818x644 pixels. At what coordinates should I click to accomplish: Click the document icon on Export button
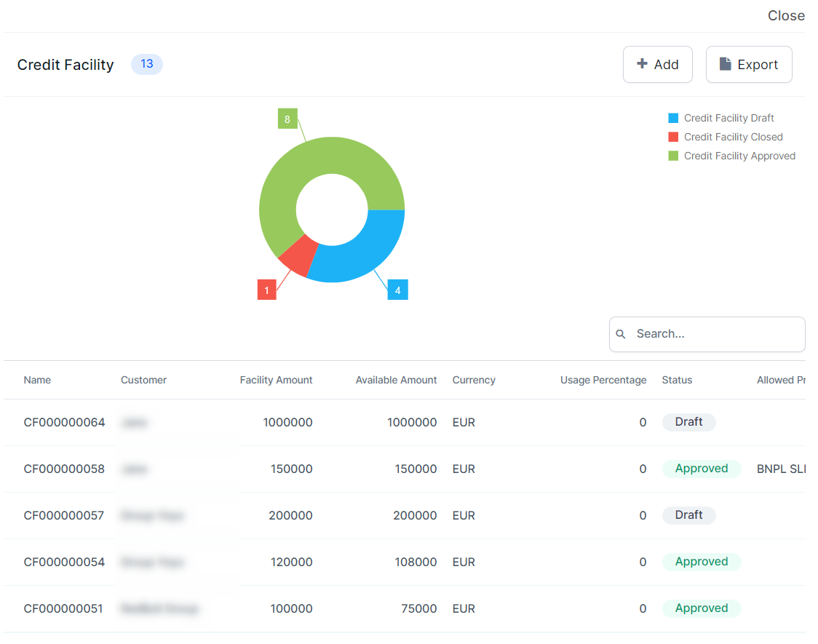[x=725, y=64]
